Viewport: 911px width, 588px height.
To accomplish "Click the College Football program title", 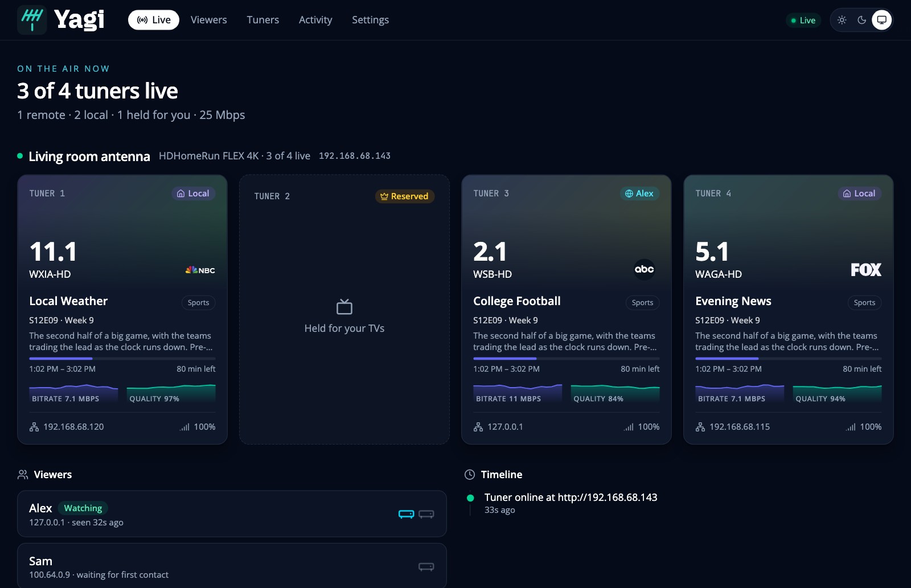I will pos(517,301).
